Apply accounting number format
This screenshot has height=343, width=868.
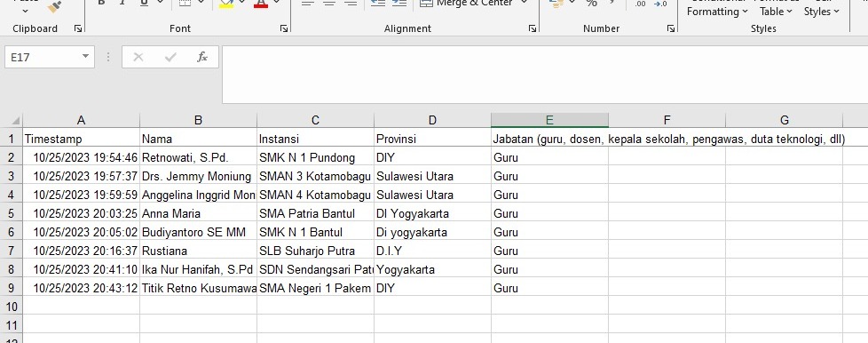[556, 4]
